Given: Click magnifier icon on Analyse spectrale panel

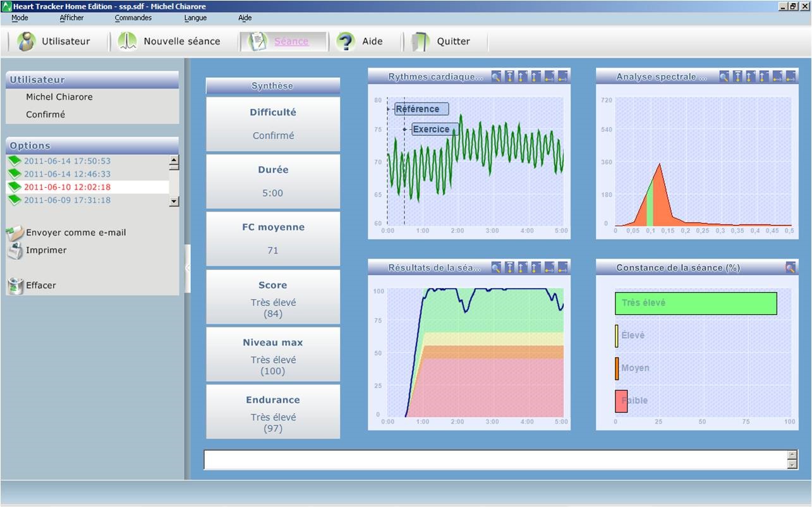Looking at the screenshot, I should click(x=724, y=76).
